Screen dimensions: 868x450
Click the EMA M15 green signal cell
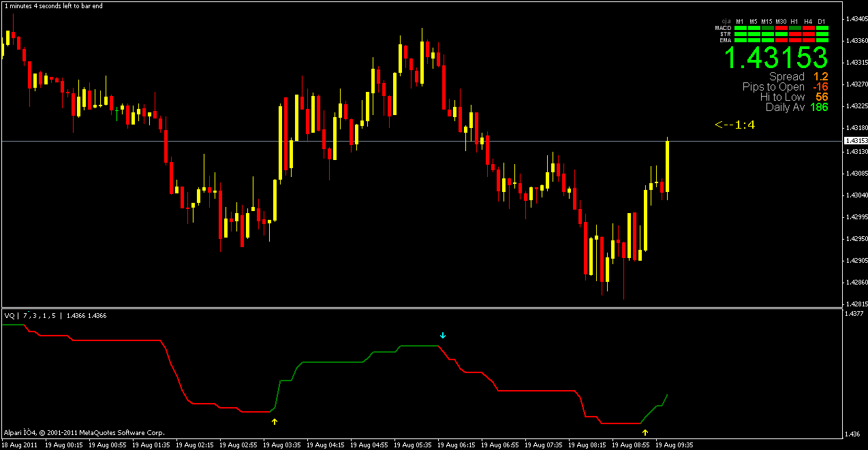768,40
